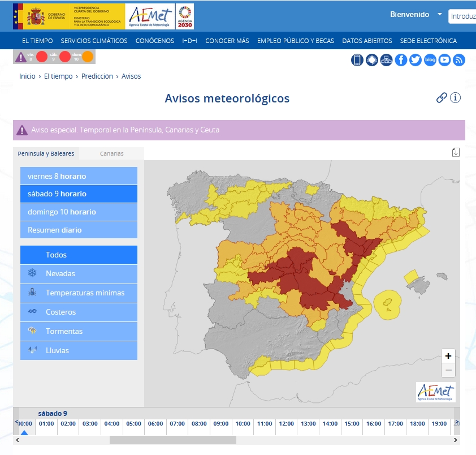This screenshot has width=476, height=455.
Task: Open CONÓCENOS menu
Action: (155, 41)
